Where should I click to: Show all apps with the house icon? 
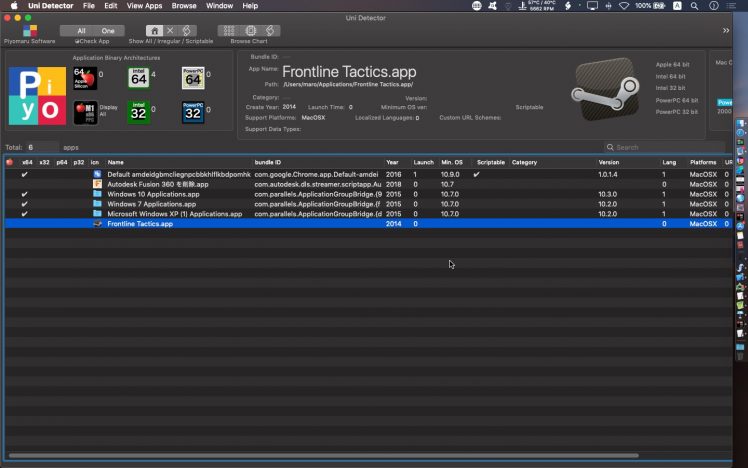pyautogui.click(x=154, y=31)
